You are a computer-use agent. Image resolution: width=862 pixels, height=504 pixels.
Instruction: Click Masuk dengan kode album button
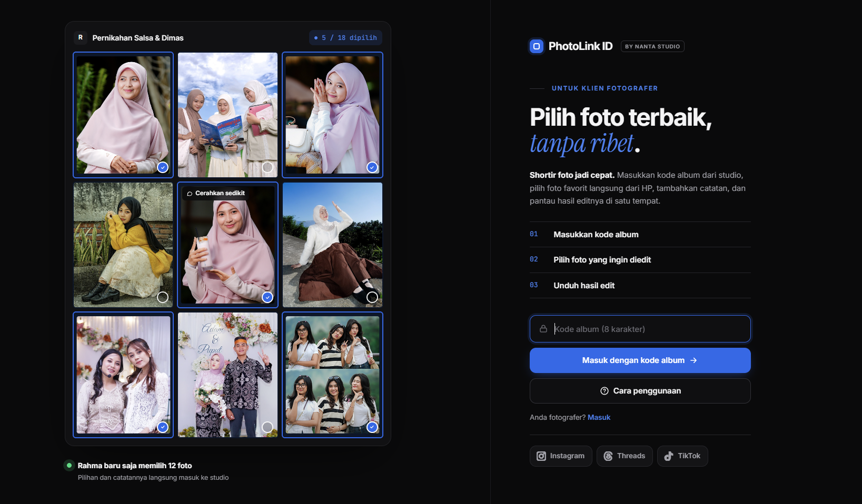[640, 360]
